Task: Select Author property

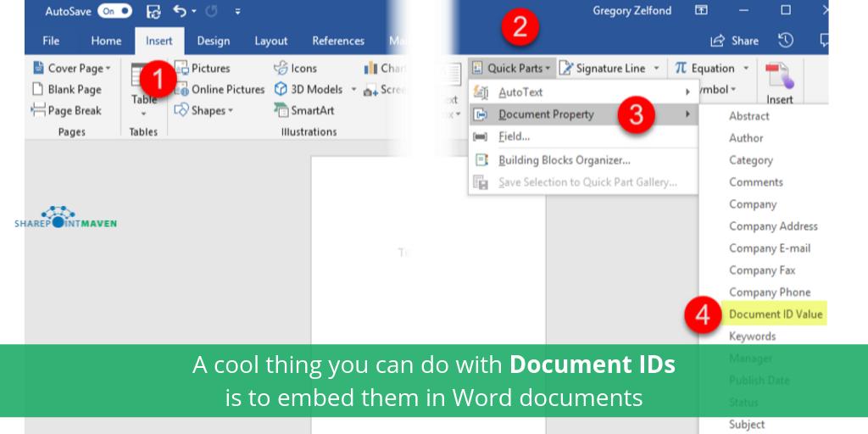Action: pos(746,138)
